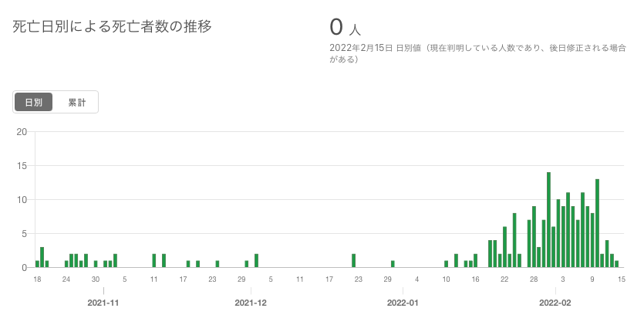
Task: Click the tallest green bar reaching 14
Action: [x=548, y=220]
